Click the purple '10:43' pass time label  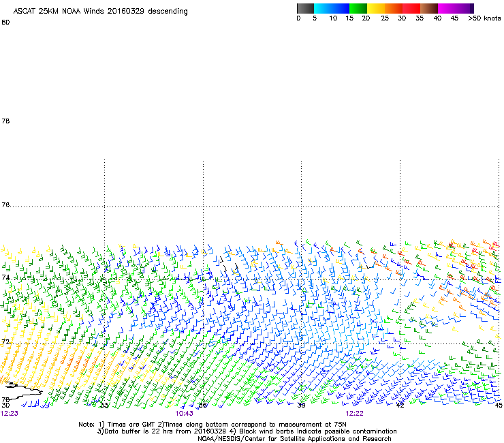(184, 414)
